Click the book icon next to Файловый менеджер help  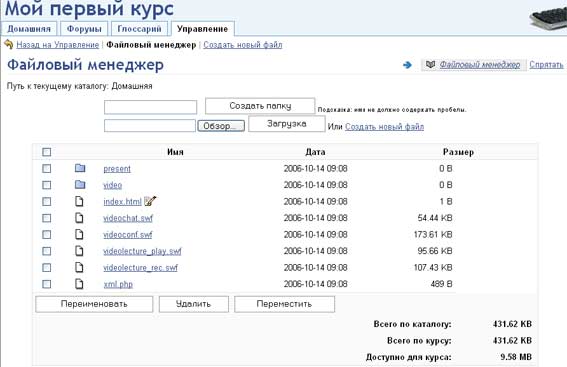click(x=430, y=65)
